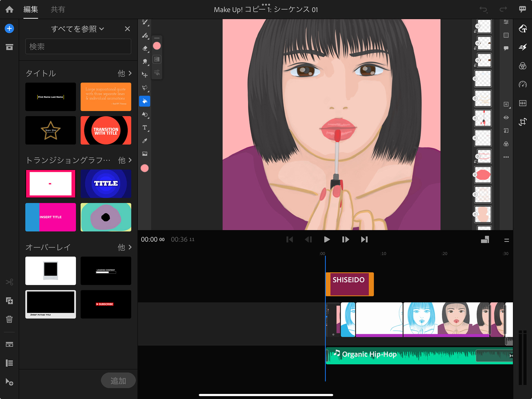
Task: Select the Text tool in drawing toolbar
Action: tap(145, 128)
